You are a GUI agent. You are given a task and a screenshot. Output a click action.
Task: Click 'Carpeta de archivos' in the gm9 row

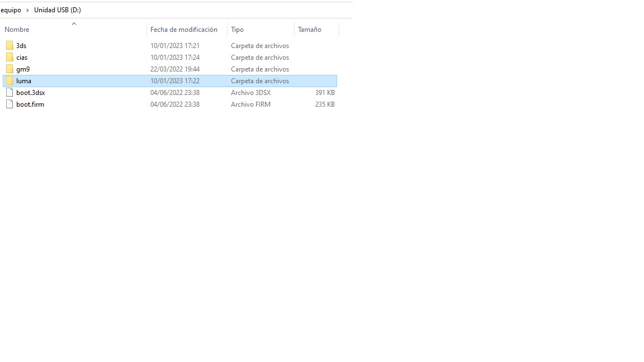260,69
